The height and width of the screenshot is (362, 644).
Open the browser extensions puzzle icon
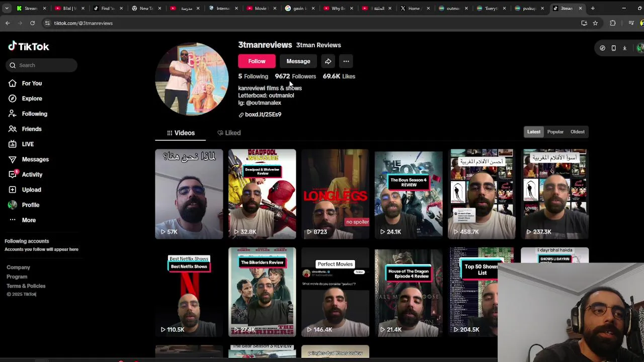[x=612, y=23]
